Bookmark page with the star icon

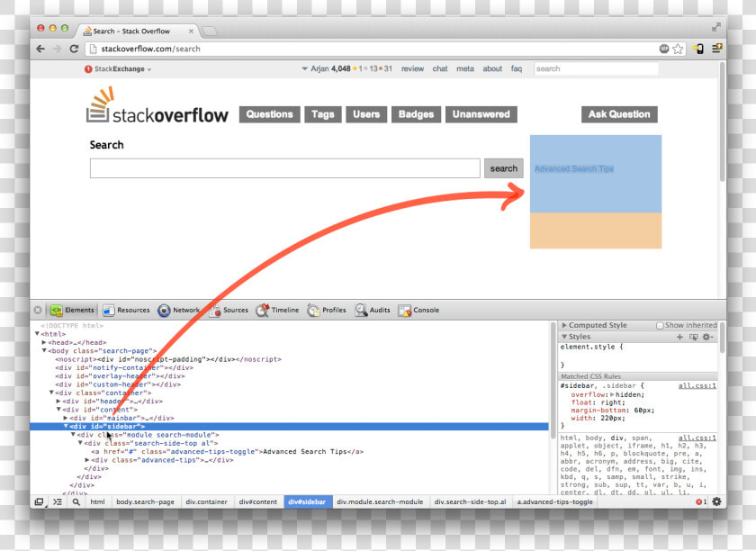[x=678, y=49]
